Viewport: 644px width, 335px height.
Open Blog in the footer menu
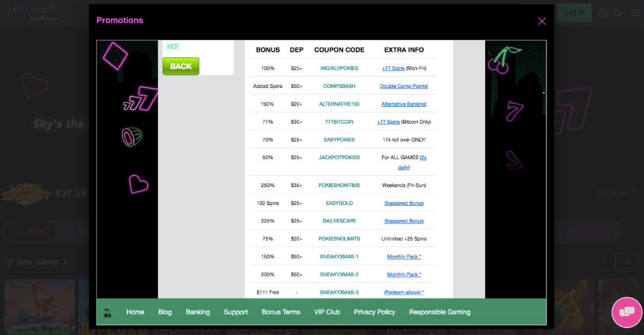tap(165, 312)
